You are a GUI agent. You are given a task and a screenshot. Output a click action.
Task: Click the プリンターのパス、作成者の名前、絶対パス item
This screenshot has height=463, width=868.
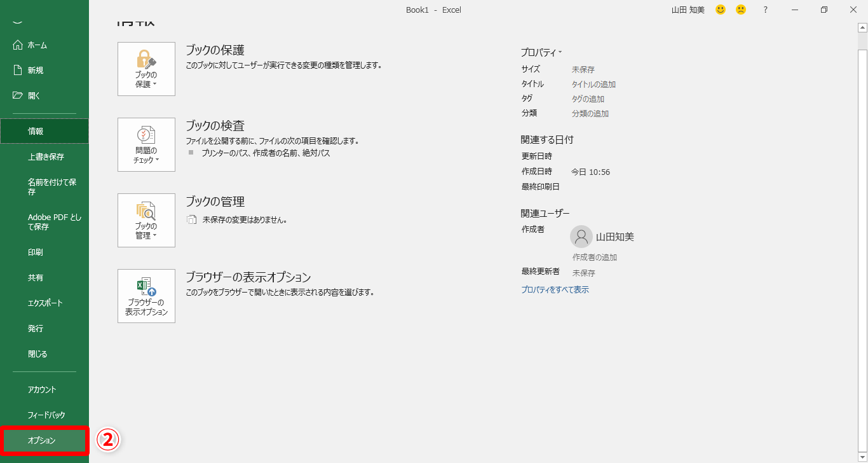click(x=266, y=153)
